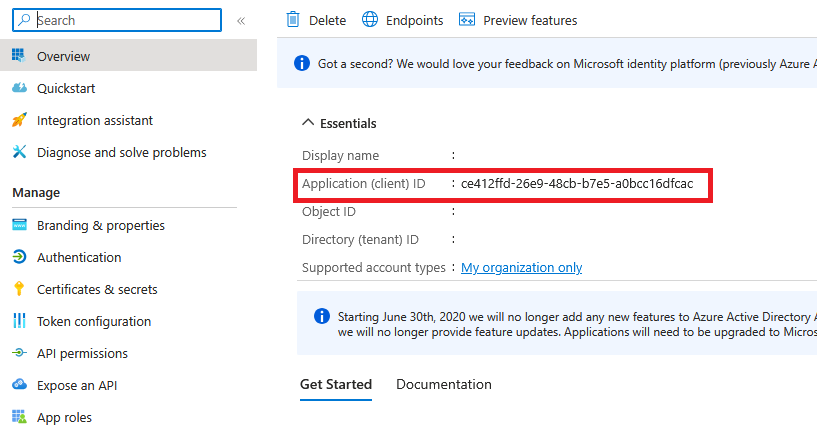The height and width of the screenshot is (428, 817).
Task: Open Endpoints from the toolbar
Action: [x=402, y=20]
